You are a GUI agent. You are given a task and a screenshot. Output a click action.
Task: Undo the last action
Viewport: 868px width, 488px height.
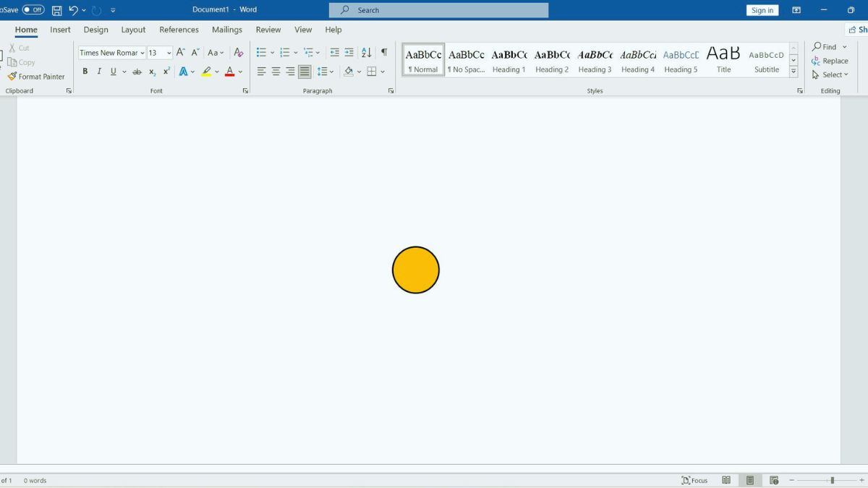click(73, 11)
